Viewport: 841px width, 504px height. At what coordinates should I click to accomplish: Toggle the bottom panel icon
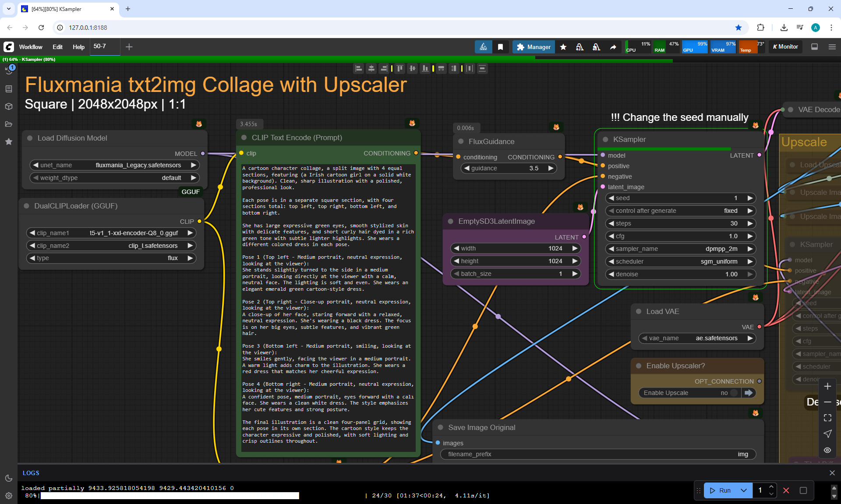pos(814,47)
